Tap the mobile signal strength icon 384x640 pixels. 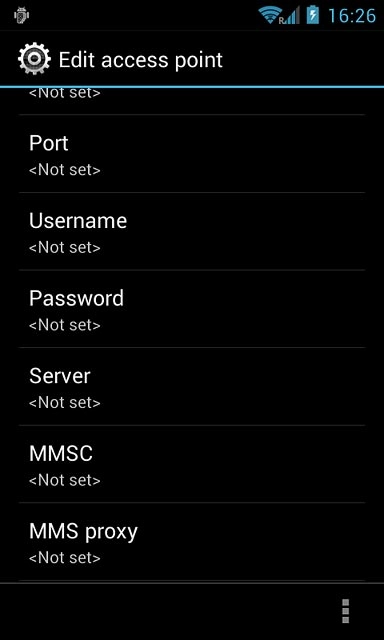point(289,16)
